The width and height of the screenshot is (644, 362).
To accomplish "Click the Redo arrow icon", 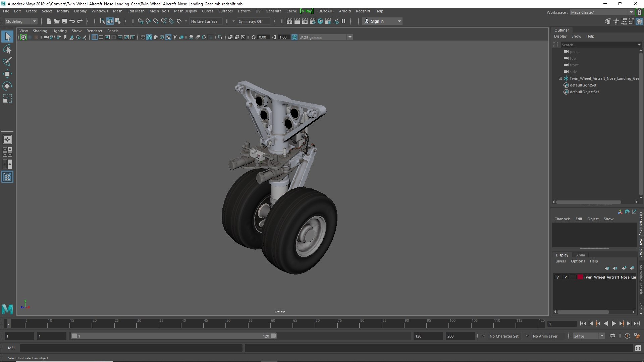I will [x=80, y=21].
